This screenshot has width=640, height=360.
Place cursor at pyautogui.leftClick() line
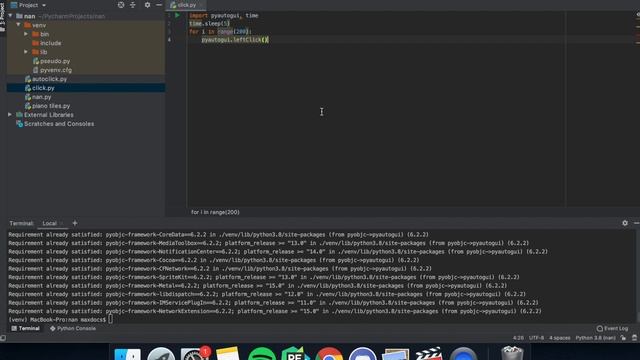(235, 40)
